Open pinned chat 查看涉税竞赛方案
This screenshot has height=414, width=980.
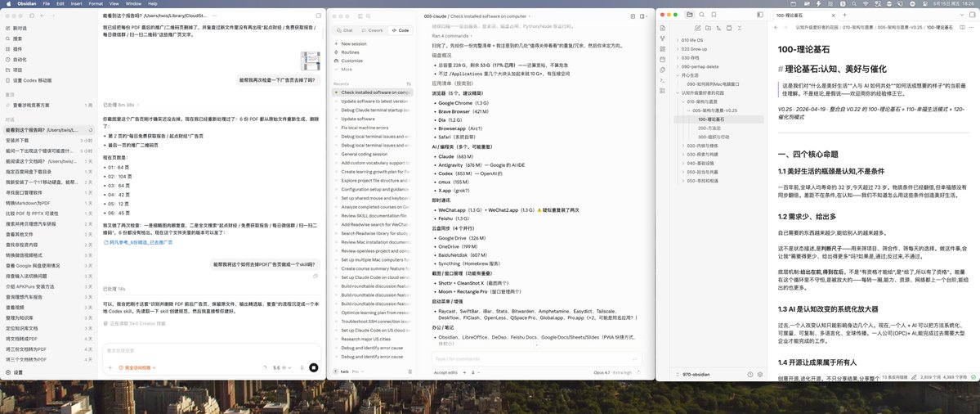[x=49, y=105]
